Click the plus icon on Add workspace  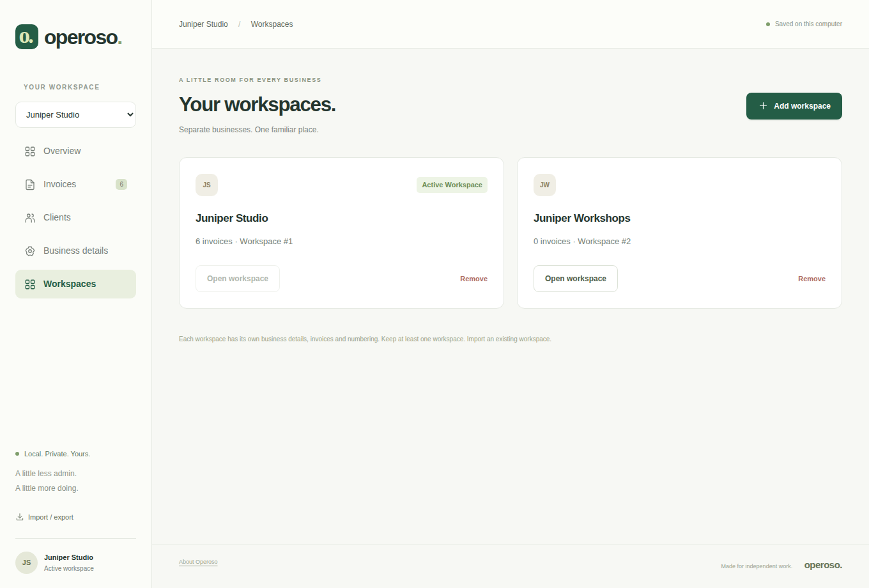click(x=763, y=106)
